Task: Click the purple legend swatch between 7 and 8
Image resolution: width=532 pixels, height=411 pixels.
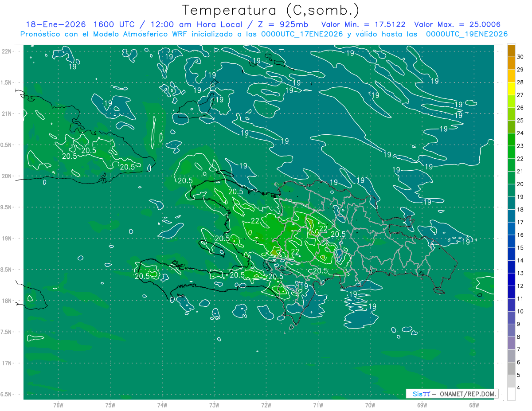Action: [511, 343]
